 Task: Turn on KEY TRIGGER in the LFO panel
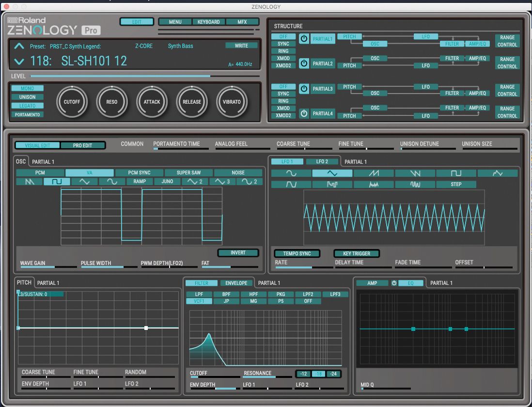(357, 253)
